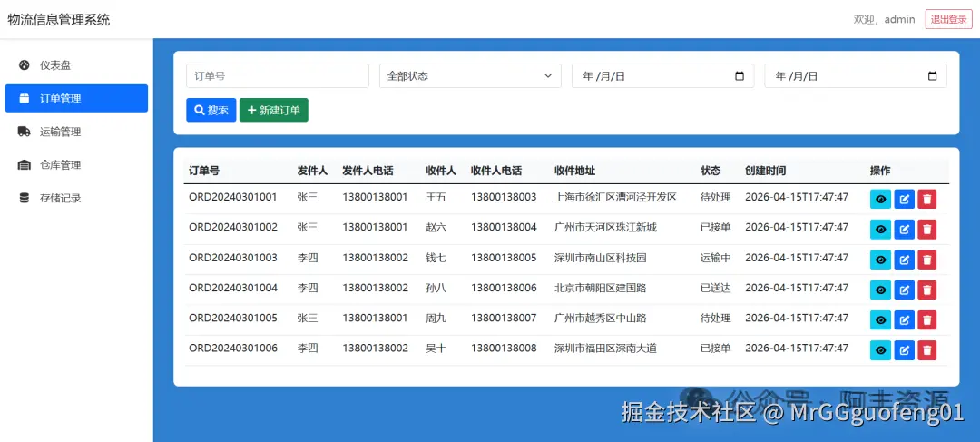View details of order ORD20240301003
This screenshot has width=980, height=442.
pyautogui.click(x=880, y=260)
